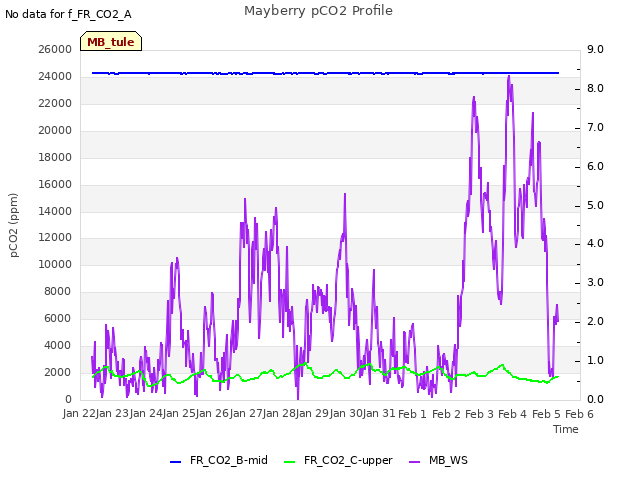Click the purple MB_WS legend swatch

414,462
